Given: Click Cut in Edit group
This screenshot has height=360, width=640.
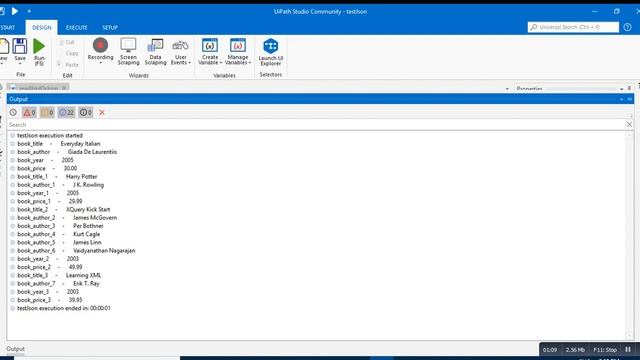Looking at the screenshot, I should (67, 42).
